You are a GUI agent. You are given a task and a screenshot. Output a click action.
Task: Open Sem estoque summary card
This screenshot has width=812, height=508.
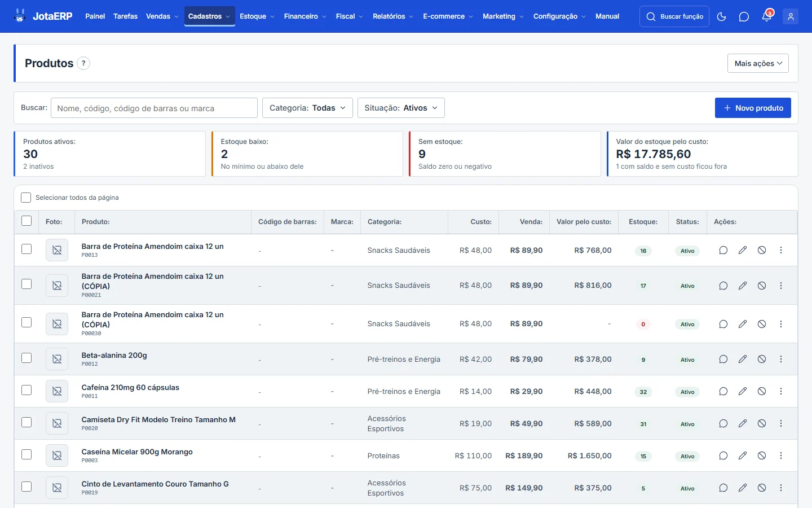tap(505, 154)
